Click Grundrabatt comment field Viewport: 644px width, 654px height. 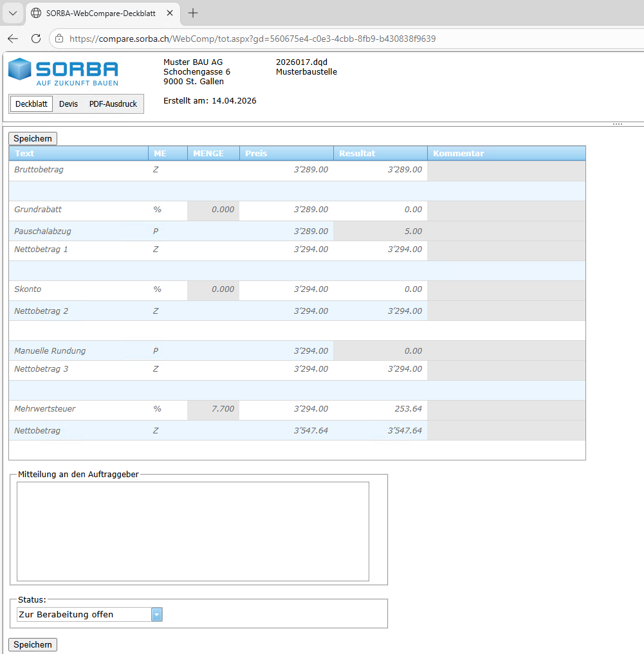point(506,210)
